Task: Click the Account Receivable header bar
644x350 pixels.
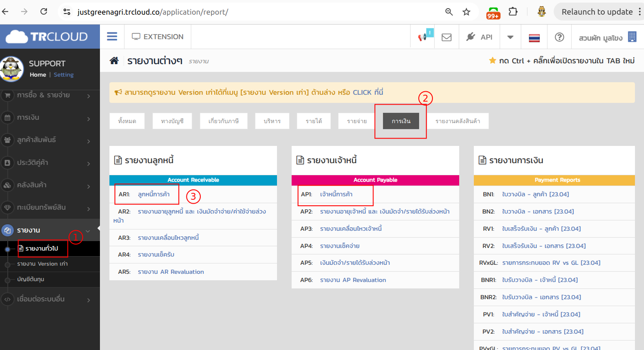Action: tap(193, 180)
